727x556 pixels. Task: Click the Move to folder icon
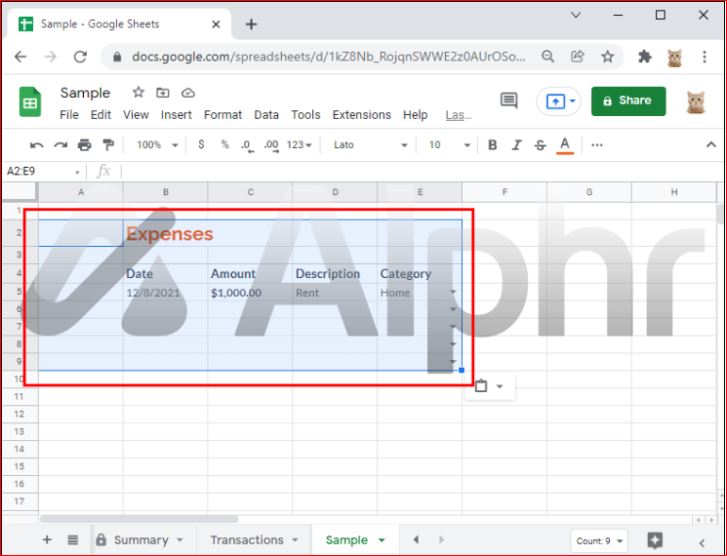(163, 93)
